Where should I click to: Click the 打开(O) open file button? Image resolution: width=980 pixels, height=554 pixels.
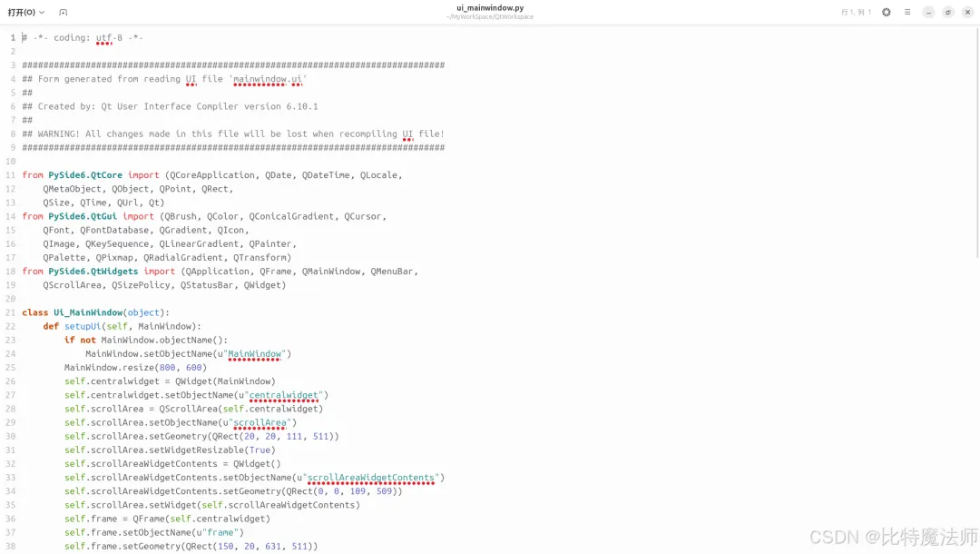pos(21,12)
